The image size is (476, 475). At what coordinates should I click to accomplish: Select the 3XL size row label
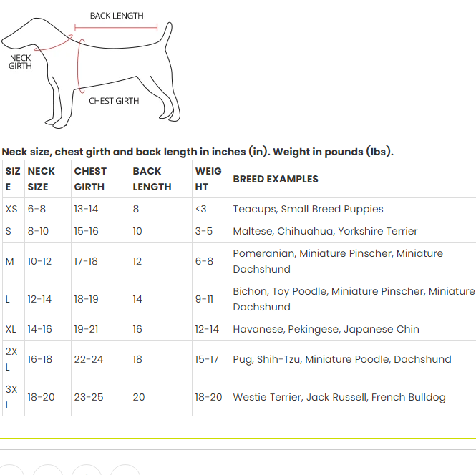[11, 397]
